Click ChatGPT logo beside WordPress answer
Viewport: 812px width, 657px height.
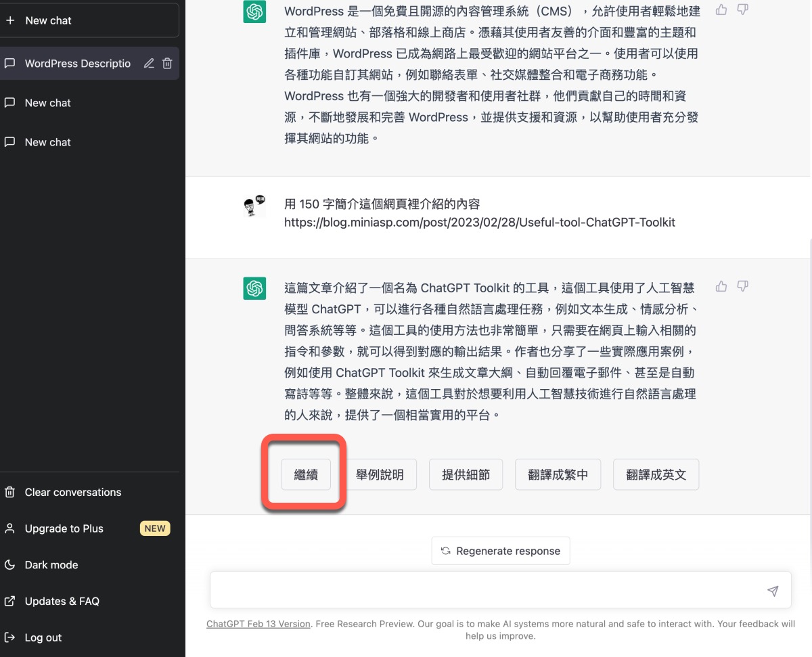coord(254,12)
